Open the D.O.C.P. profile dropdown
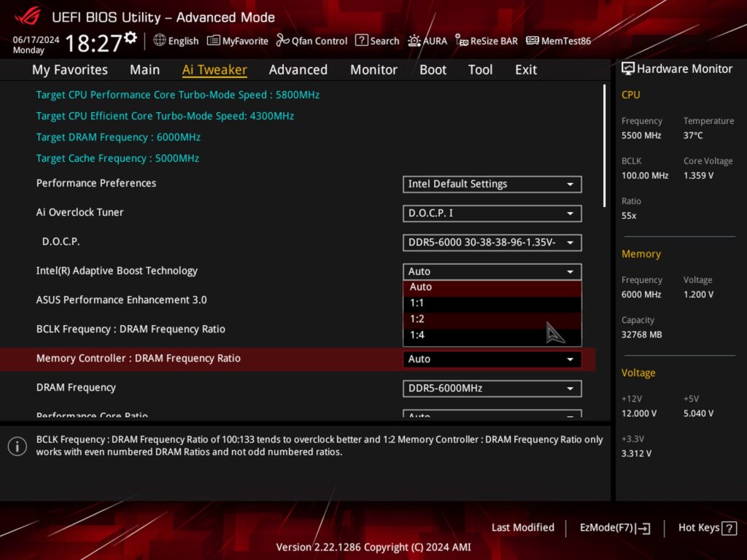This screenshot has width=747, height=560. tap(492, 242)
